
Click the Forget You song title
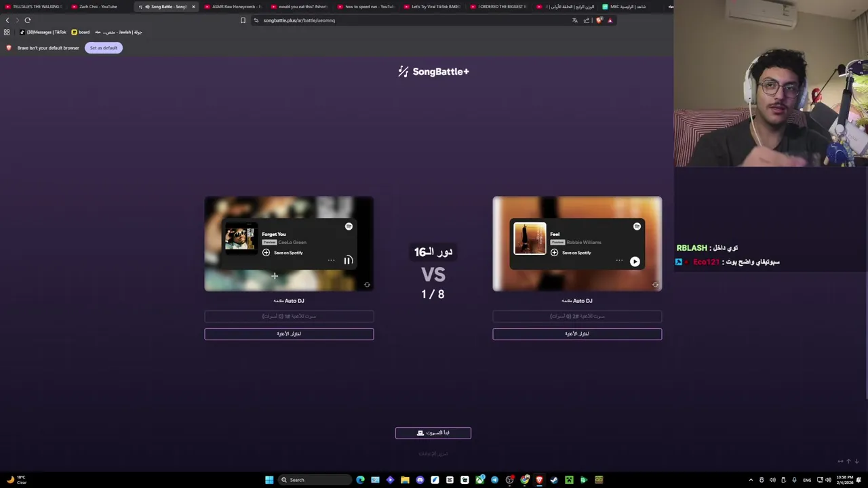274,234
